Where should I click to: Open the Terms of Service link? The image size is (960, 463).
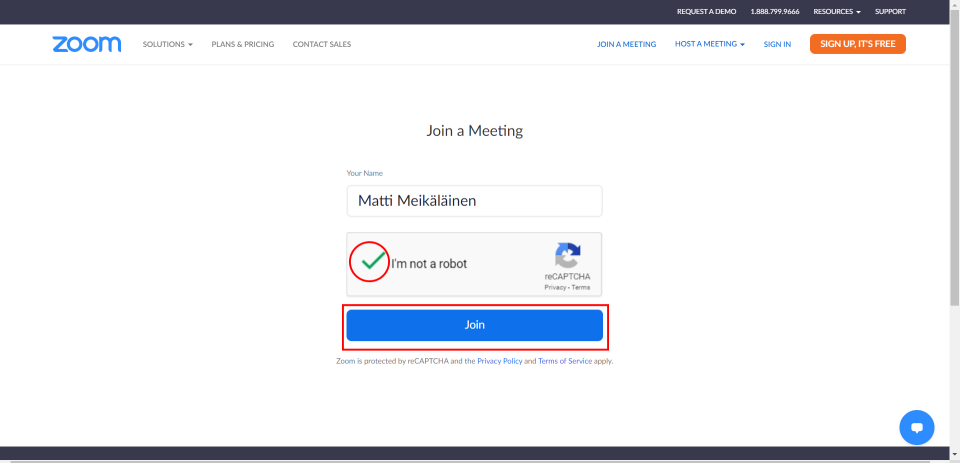pos(564,361)
